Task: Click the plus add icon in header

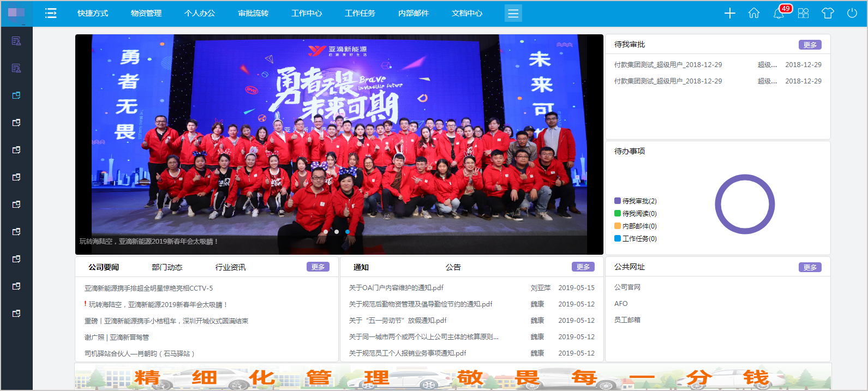Action: [x=730, y=13]
